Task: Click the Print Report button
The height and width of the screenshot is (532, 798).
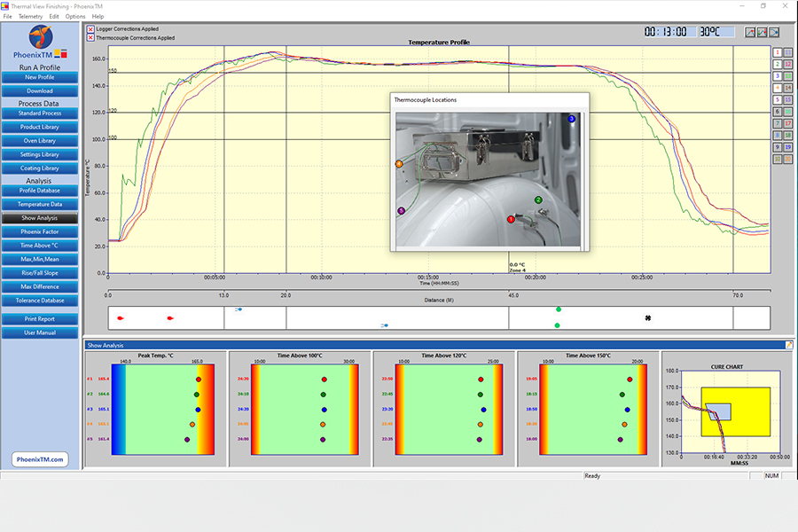Action: coord(40,319)
